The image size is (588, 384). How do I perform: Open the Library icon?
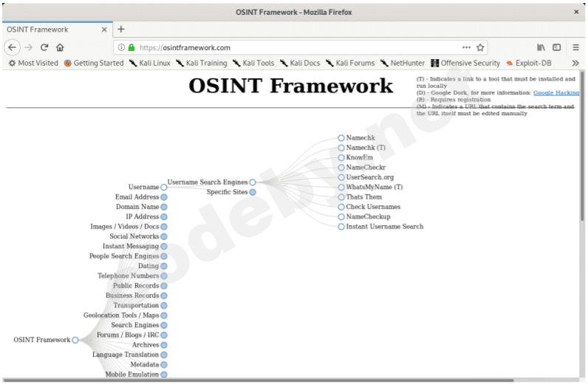541,47
